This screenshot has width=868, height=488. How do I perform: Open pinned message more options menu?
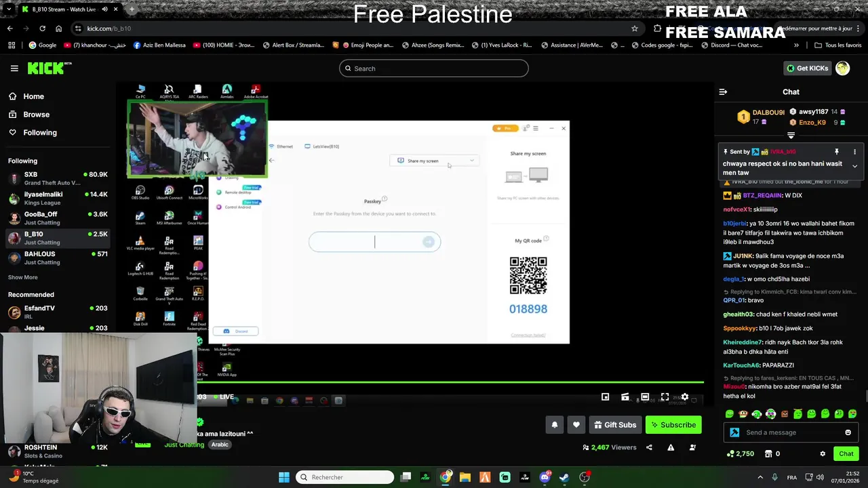coord(854,152)
